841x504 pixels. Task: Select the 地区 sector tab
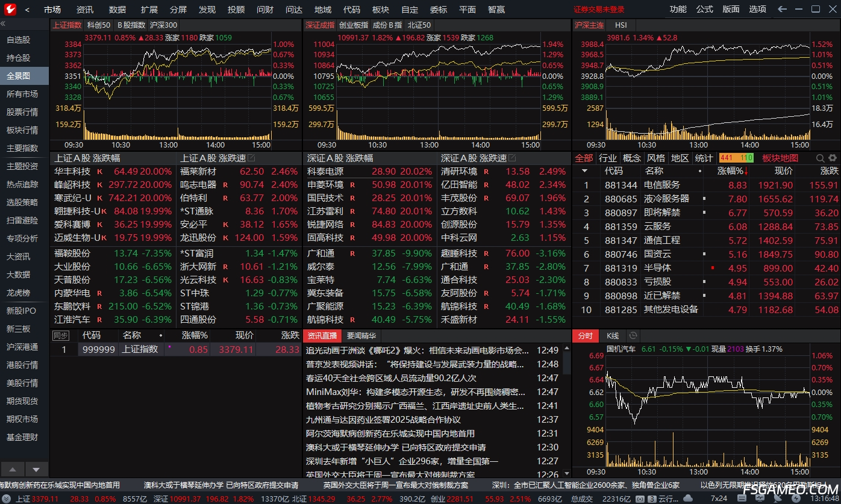tap(680, 158)
